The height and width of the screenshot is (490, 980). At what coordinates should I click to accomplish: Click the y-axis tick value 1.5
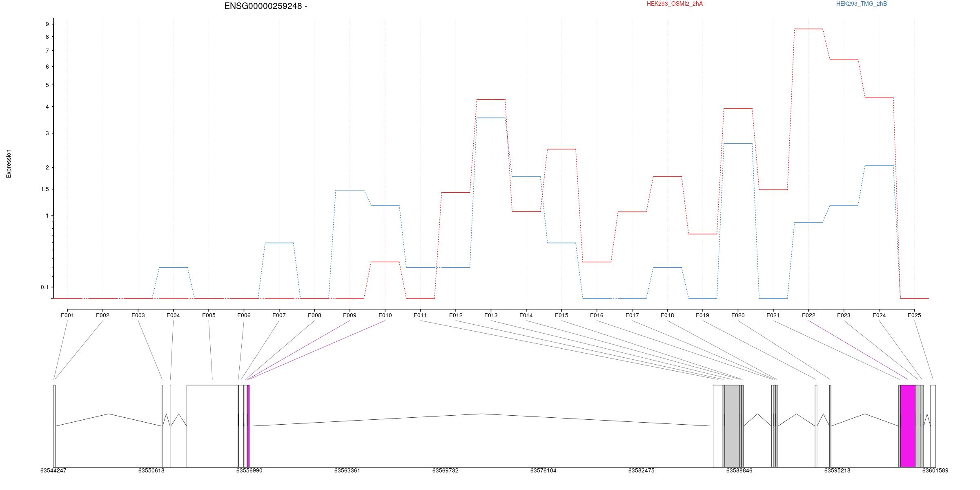pyautogui.click(x=45, y=189)
